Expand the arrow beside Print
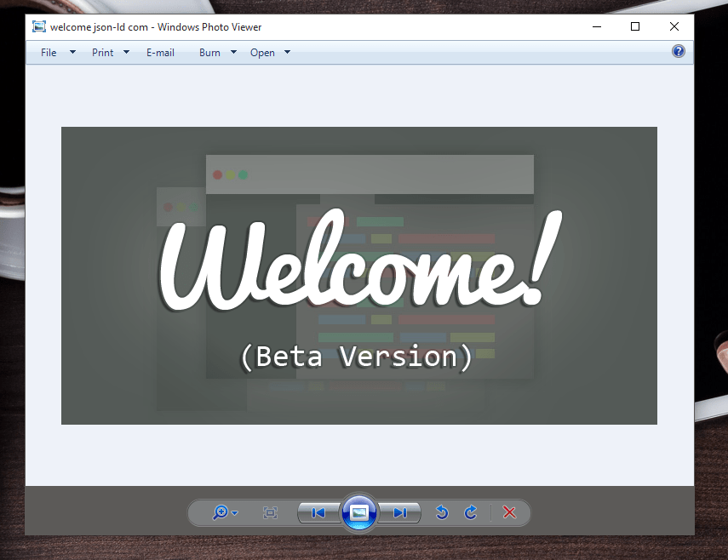728x560 pixels. pos(127,52)
